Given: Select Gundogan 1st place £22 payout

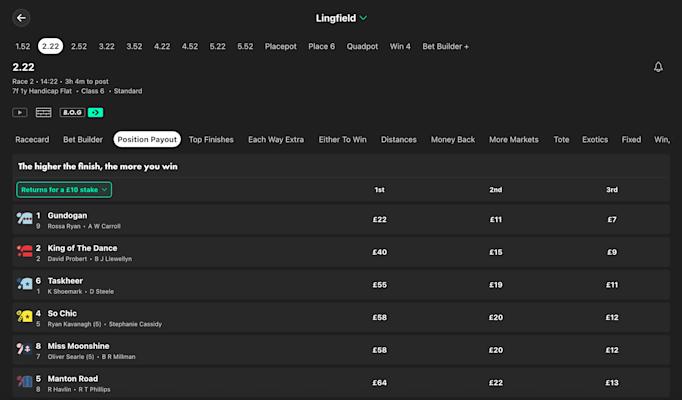Looking at the screenshot, I should [x=379, y=220].
